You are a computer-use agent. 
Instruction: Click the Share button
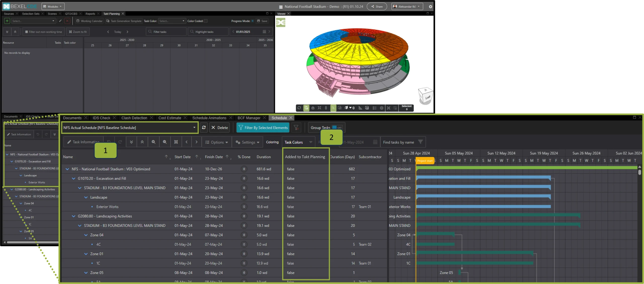[x=377, y=7]
